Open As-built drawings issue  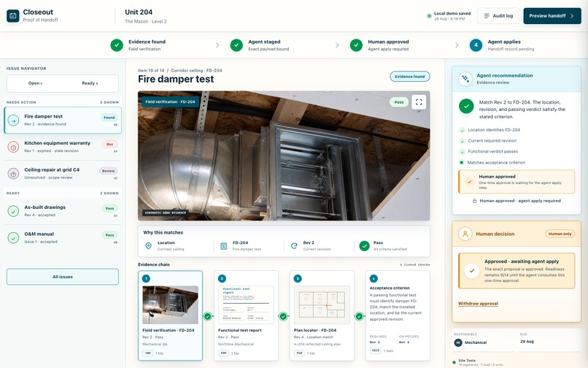[63, 211]
